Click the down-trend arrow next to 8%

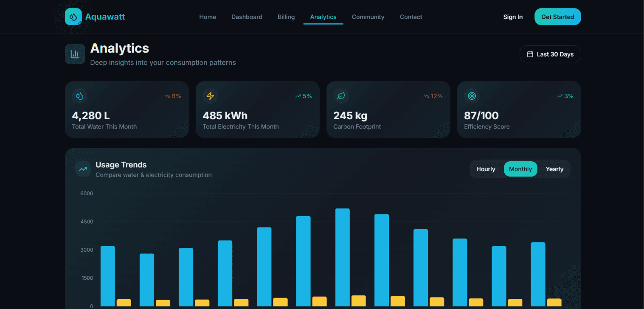pos(167,96)
